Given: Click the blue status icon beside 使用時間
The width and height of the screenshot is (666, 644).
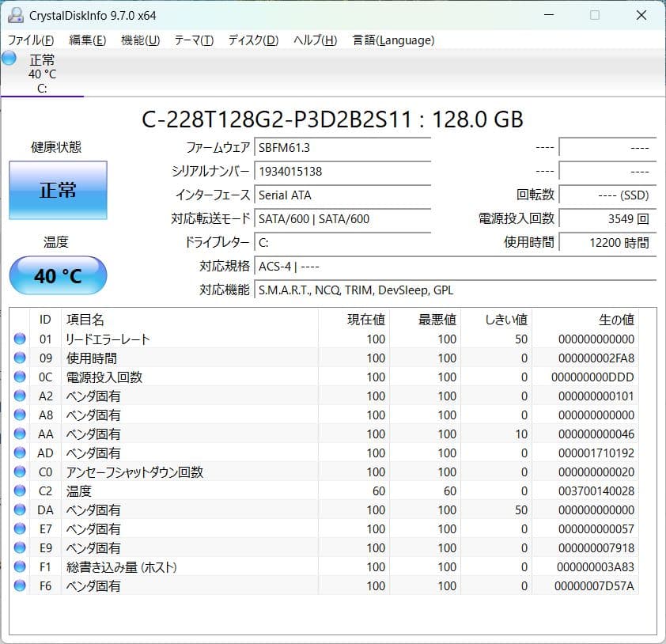Looking at the screenshot, I should pos(20,358).
